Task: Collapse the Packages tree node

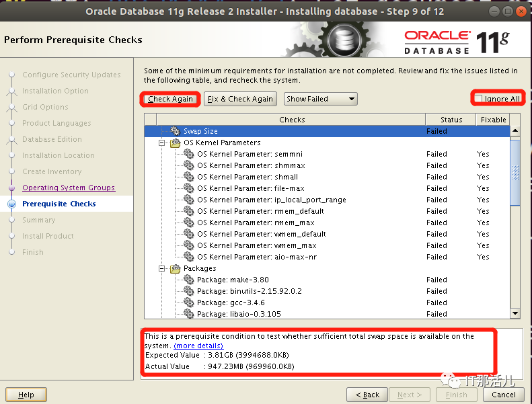Action: [x=162, y=269]
